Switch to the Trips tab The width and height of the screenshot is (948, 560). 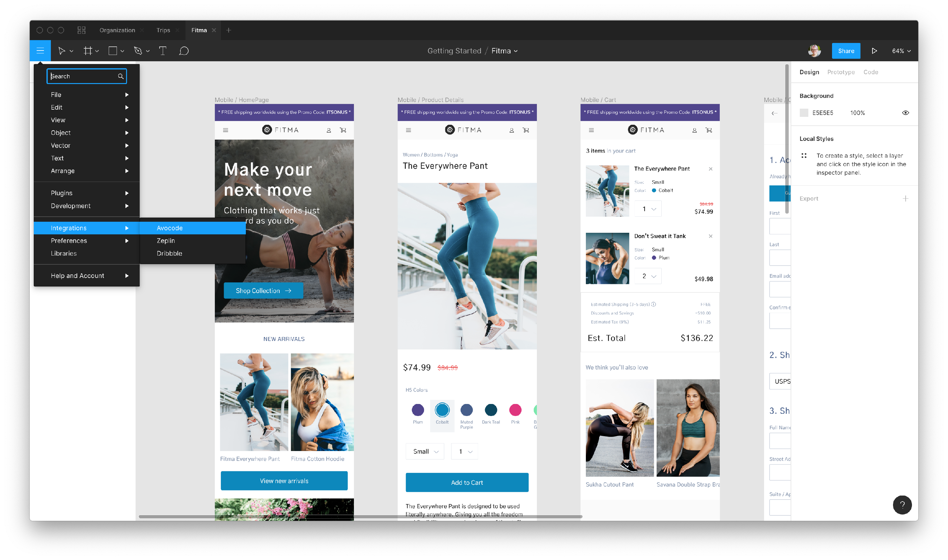(163, 30)
